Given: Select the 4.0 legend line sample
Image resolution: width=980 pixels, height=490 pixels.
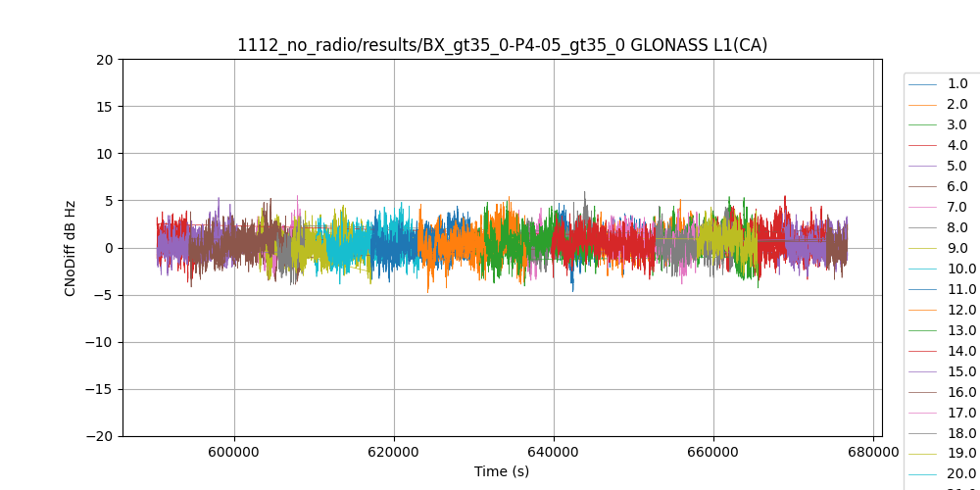Looking at the screenshot, I should click(x=922, y=146).
